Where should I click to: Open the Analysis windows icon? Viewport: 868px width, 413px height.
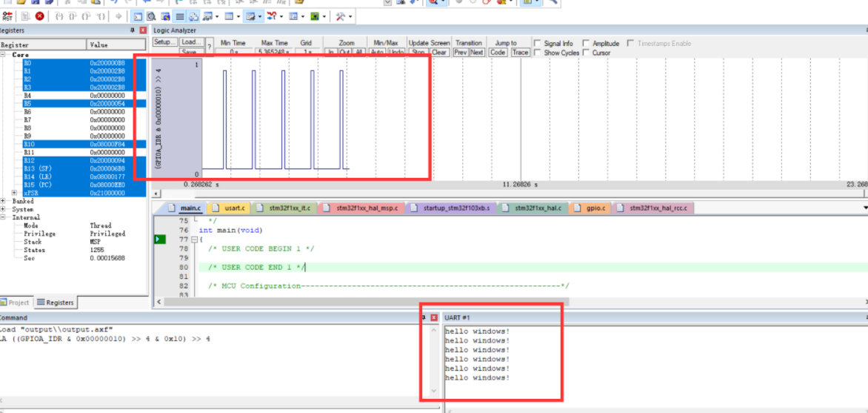click(272, 16)
